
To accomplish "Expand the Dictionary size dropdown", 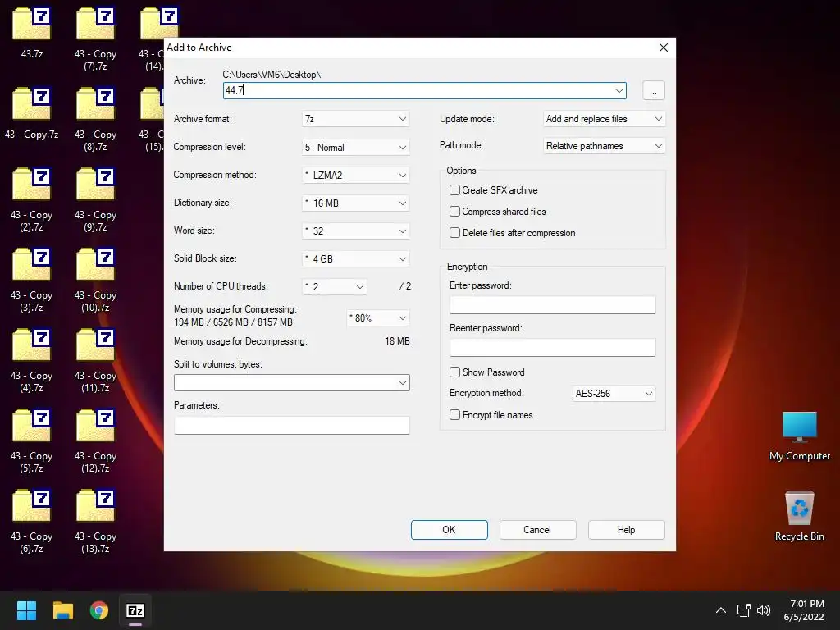I will point(356,203).
